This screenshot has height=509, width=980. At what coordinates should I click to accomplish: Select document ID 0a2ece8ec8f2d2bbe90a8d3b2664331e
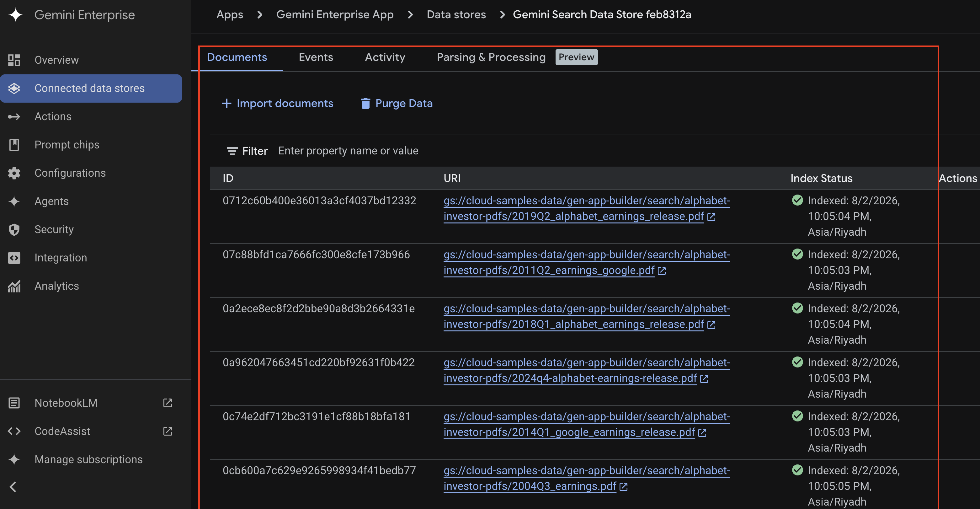[x=319, y=309]
